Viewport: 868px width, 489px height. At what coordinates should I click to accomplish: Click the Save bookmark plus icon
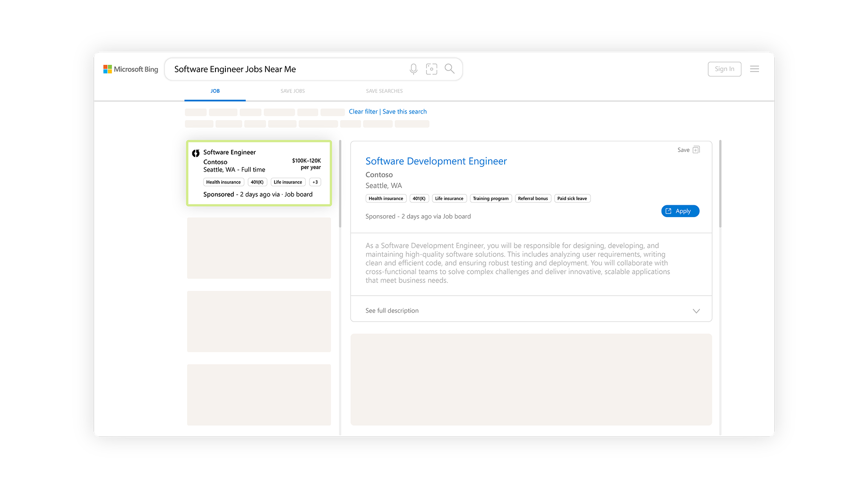(x=696, y=150)
